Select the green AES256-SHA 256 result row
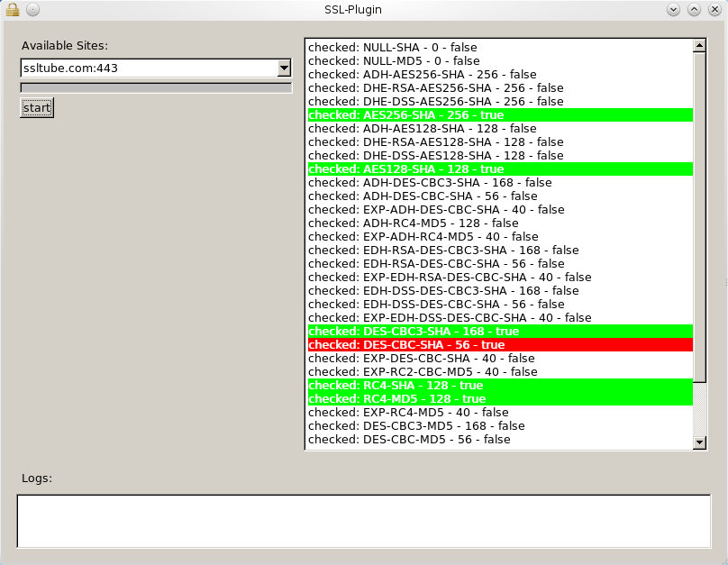 point(499,115)
